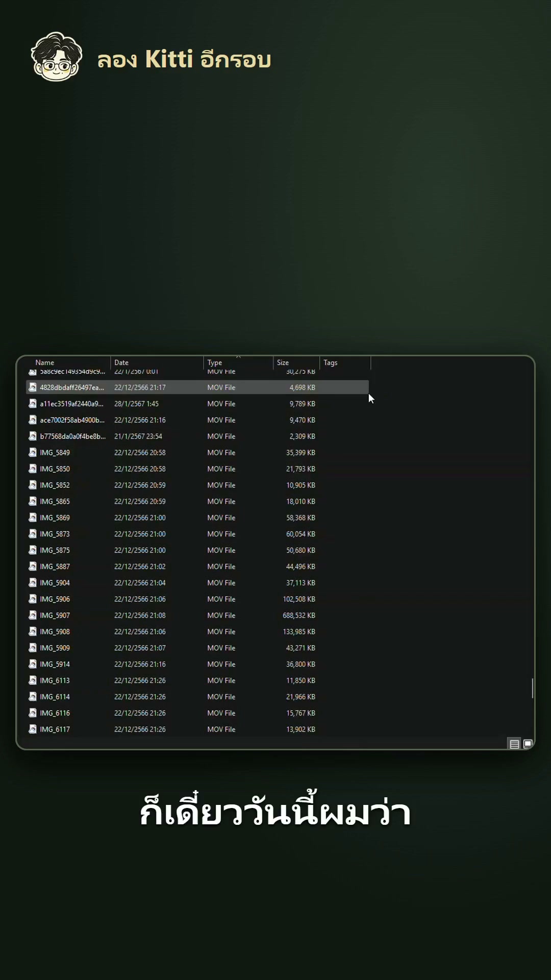Click the date 22/12/2566 21:02
This screenshot has height=980, width=551.
coord(140,567)
